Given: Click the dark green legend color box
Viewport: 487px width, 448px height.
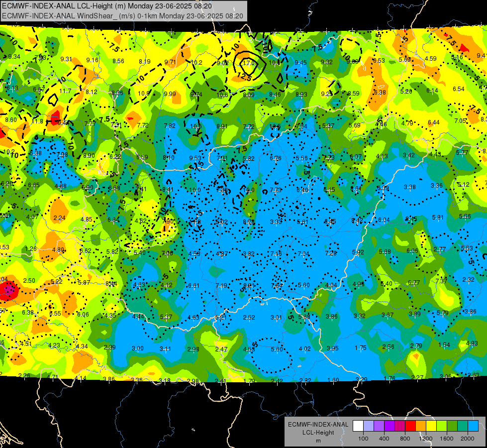Looking at the screenshot, I should (452, 426).
